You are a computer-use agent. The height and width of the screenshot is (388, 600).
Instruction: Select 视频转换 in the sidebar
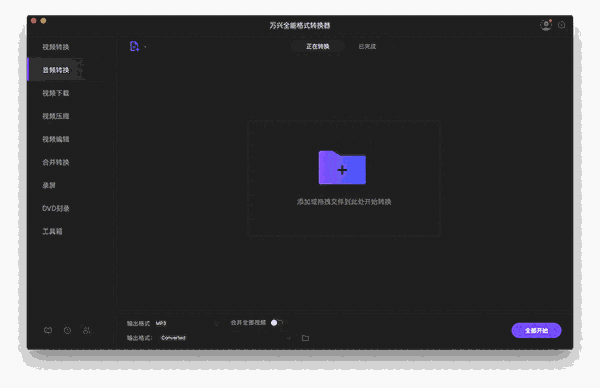[x=56, y=47]
